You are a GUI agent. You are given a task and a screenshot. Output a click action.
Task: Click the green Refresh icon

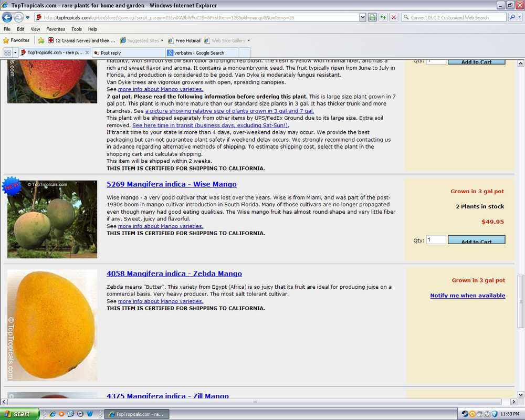click(x=383, y=17)
